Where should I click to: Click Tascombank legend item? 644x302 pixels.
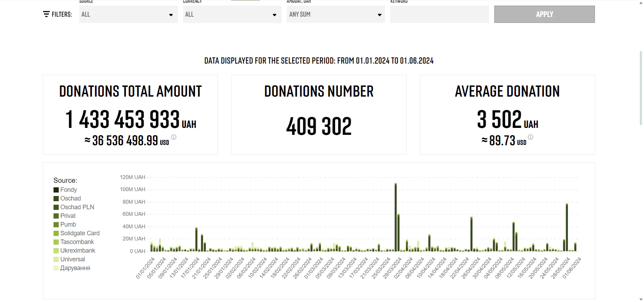coord(77,242)
